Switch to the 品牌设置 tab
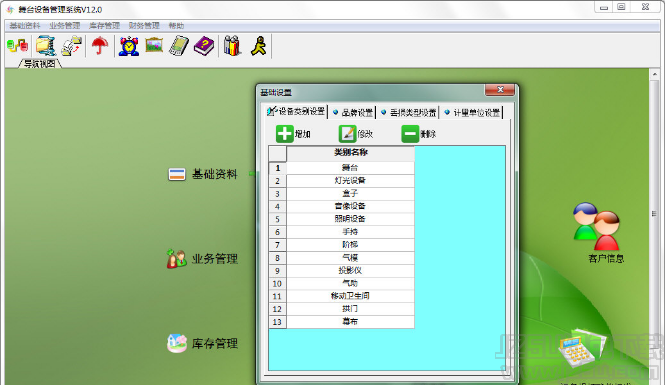 tap(352, 112)
